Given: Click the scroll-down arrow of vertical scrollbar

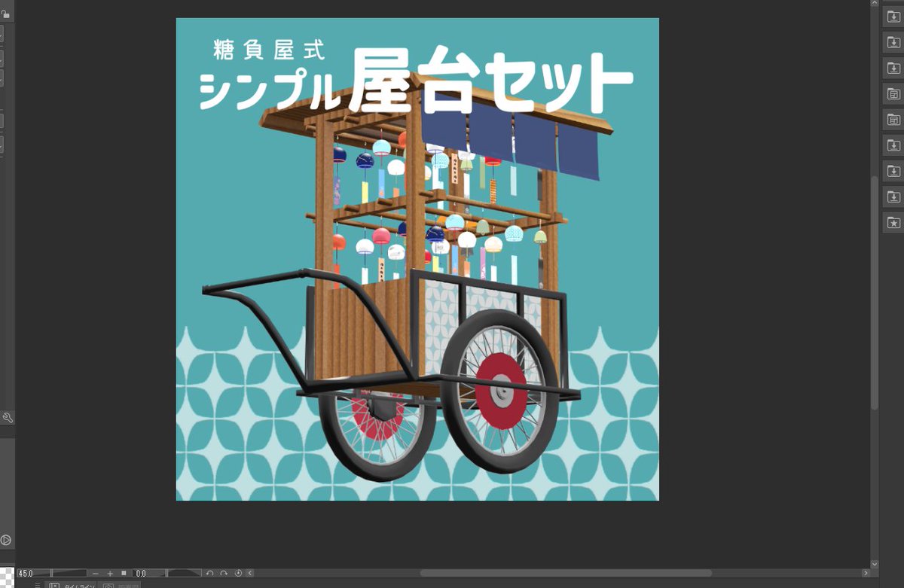Looking at the screenshot, I should coord(875,563).
